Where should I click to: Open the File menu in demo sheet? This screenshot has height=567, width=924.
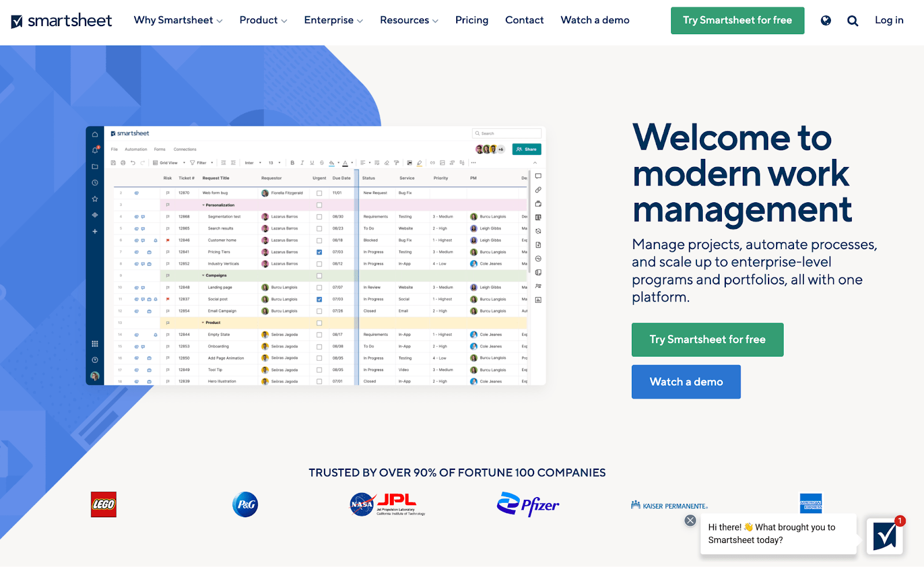114,149
